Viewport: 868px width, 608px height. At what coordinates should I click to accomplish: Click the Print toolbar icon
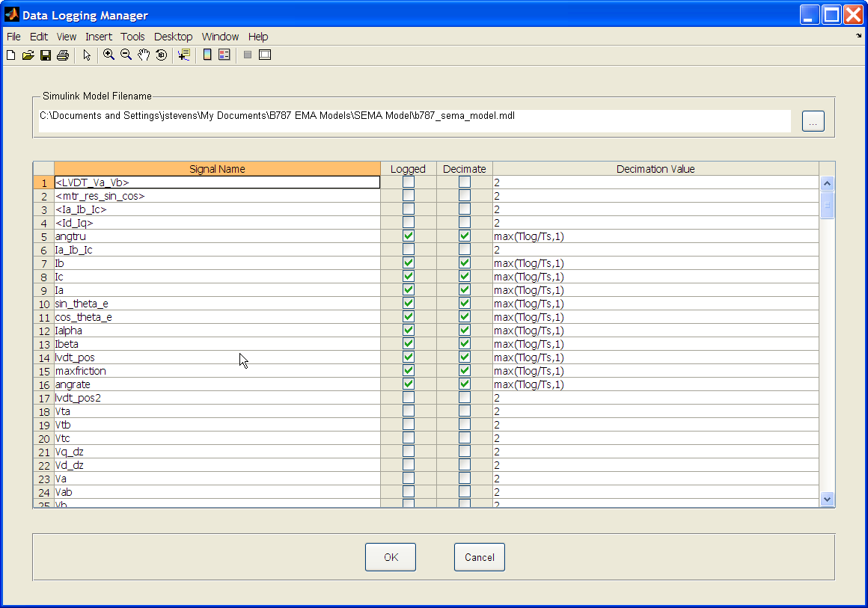tap(63, 55)
